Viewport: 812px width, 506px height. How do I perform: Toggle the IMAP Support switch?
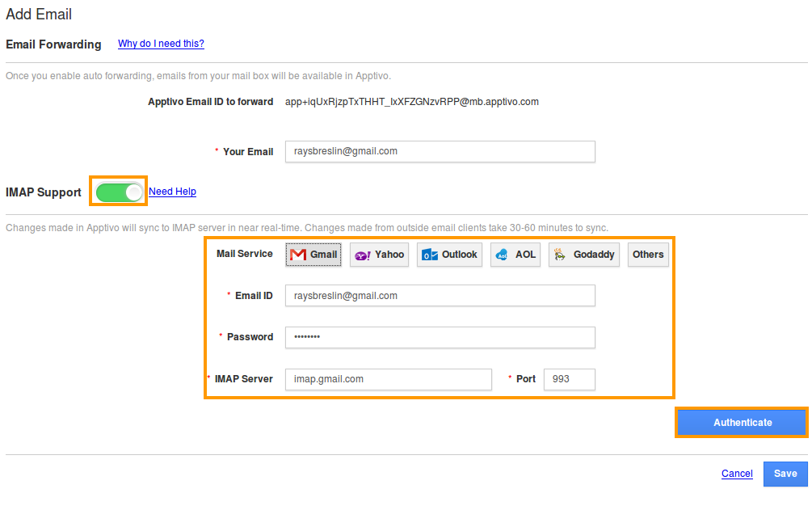[119, 192]
